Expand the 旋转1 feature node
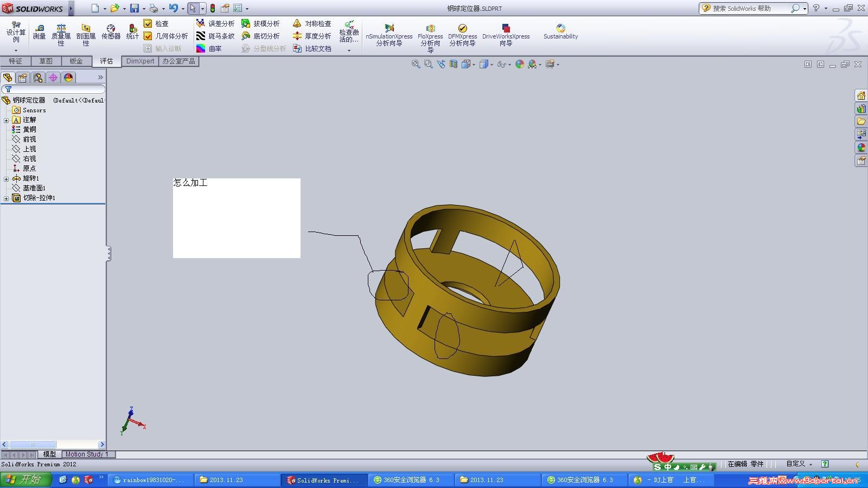 (x=6, y=179)
